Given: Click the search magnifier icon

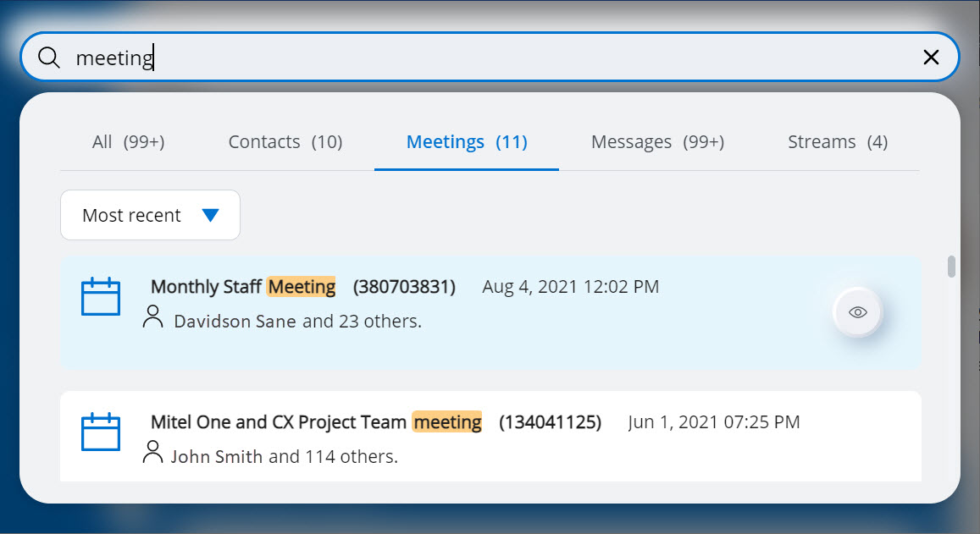Looking at the screenshot, I should click(50, 58).
